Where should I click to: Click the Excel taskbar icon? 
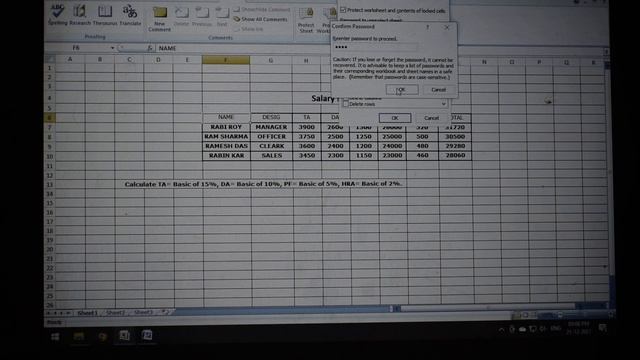coord(124,336)
